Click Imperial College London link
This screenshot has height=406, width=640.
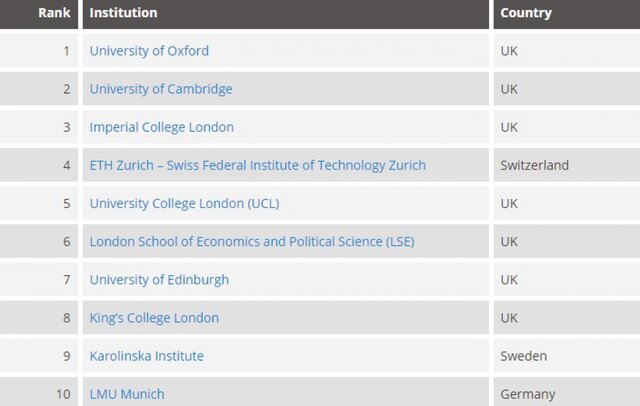coord(162,127)
